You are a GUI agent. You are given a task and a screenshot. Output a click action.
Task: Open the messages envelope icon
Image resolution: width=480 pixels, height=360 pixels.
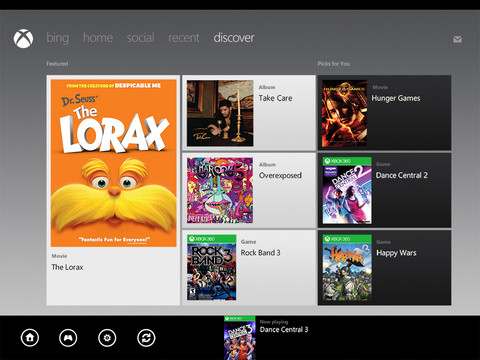click(x=457, y=39)
